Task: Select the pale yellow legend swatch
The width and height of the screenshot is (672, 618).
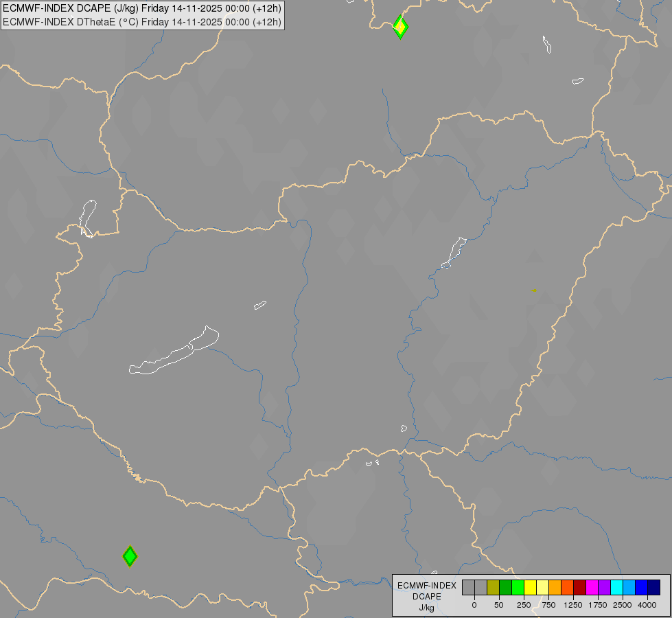Action: 542,588
